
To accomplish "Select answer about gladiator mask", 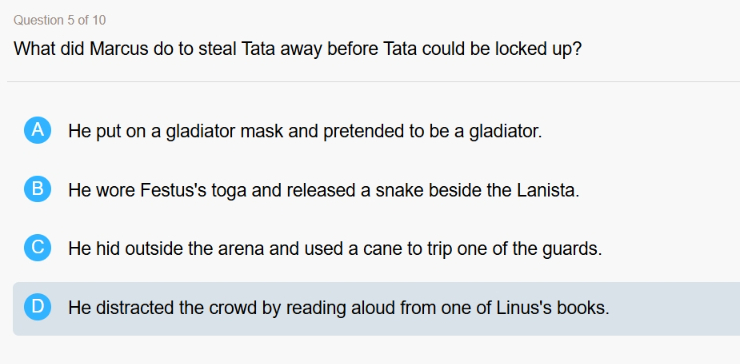I will 305,131.
